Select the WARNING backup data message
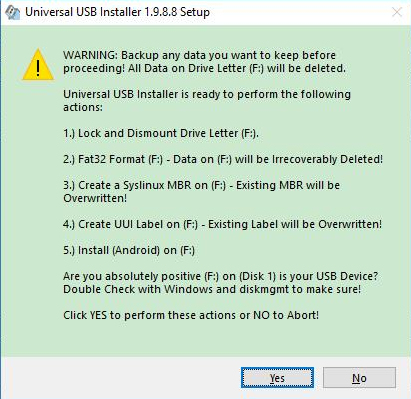This screenshot has height=399, width=411. (204, 62)
